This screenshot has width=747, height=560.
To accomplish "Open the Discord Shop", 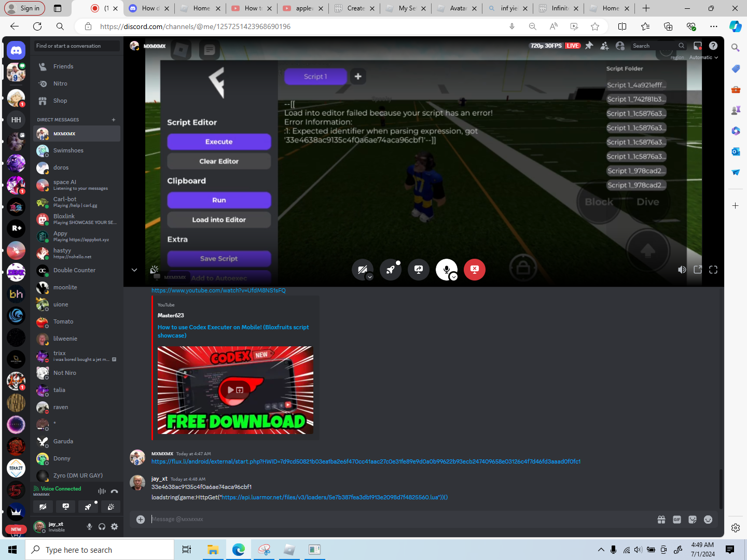I will 77,101.
